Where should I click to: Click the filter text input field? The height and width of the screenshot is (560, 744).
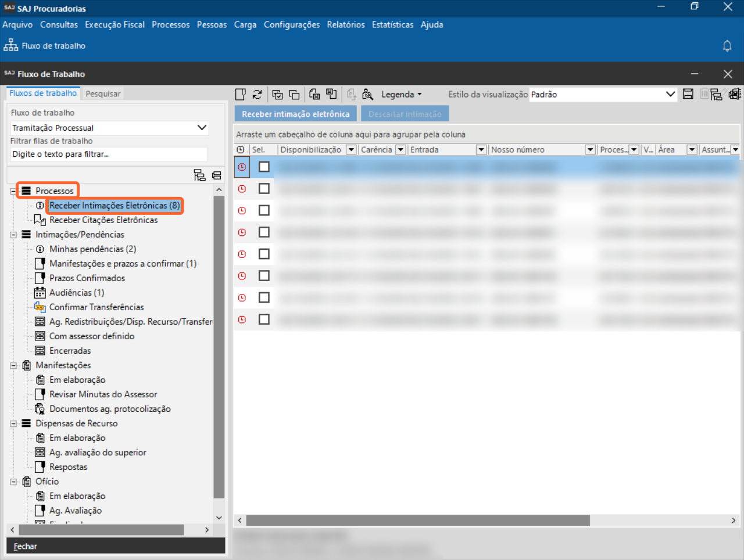tap(109, 154)
